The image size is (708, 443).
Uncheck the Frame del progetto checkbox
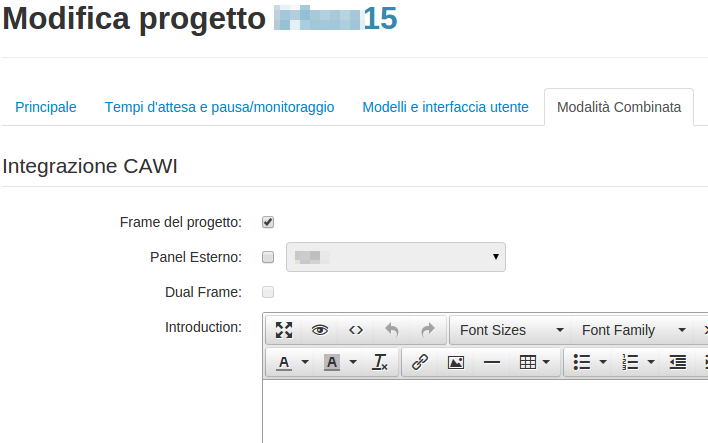268,222
